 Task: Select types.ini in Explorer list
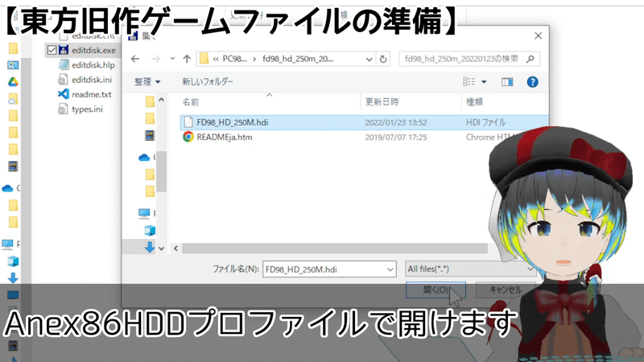(87, 109)
